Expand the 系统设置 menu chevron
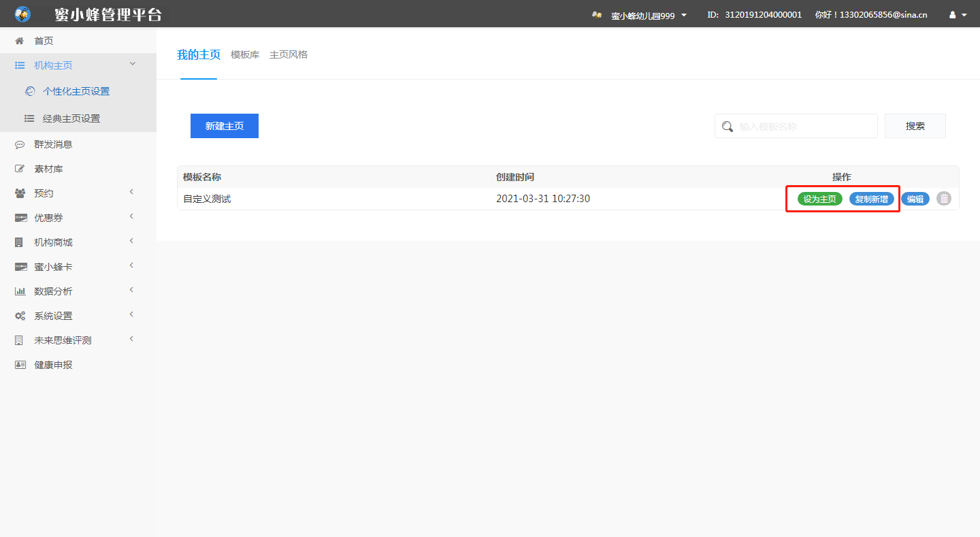Image resolution: width=980 pixels, height=537 pixels. [131, 314]
